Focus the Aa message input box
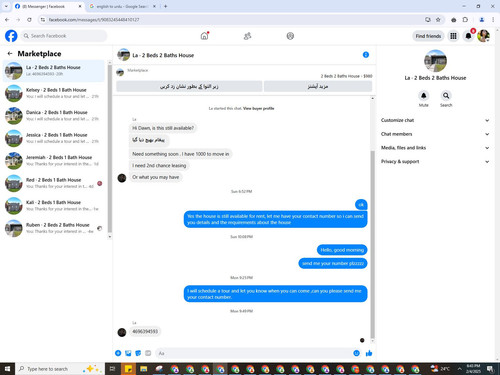Screen dimensions: 500x375 pos(253,353)
